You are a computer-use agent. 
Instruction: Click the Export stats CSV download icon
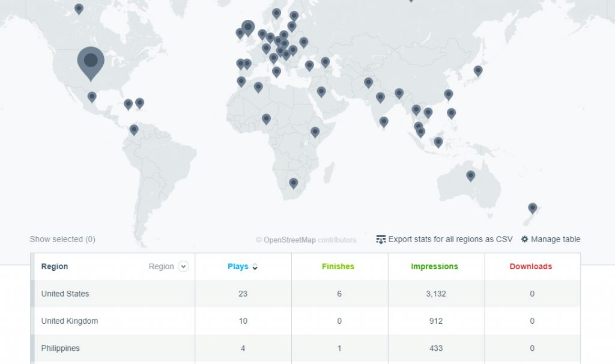point(381,239)
